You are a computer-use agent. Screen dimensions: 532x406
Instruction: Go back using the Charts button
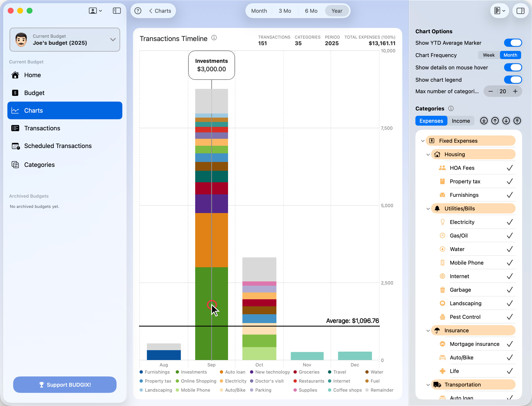click(x=160, y=11)
